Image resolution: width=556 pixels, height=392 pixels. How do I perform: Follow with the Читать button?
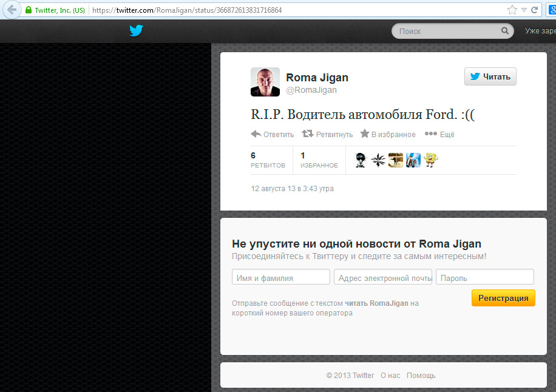click(490, 76)
